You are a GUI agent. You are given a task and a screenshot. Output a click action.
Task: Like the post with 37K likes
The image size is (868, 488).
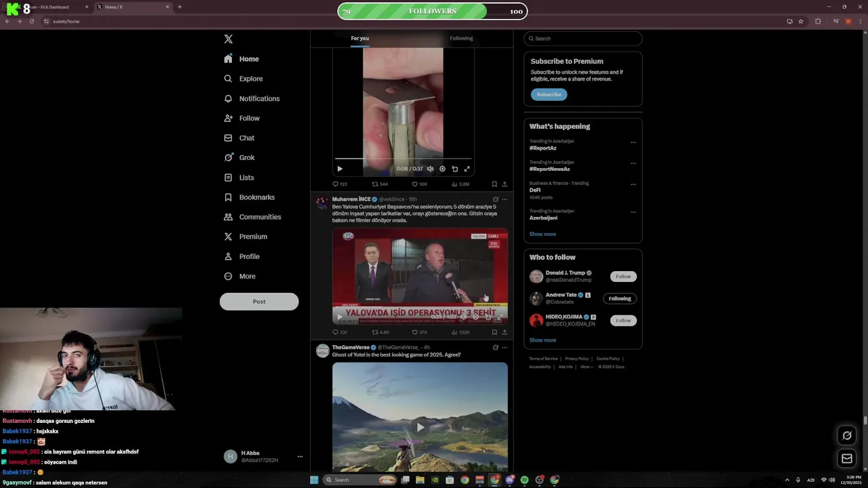[x=420, y=332]
